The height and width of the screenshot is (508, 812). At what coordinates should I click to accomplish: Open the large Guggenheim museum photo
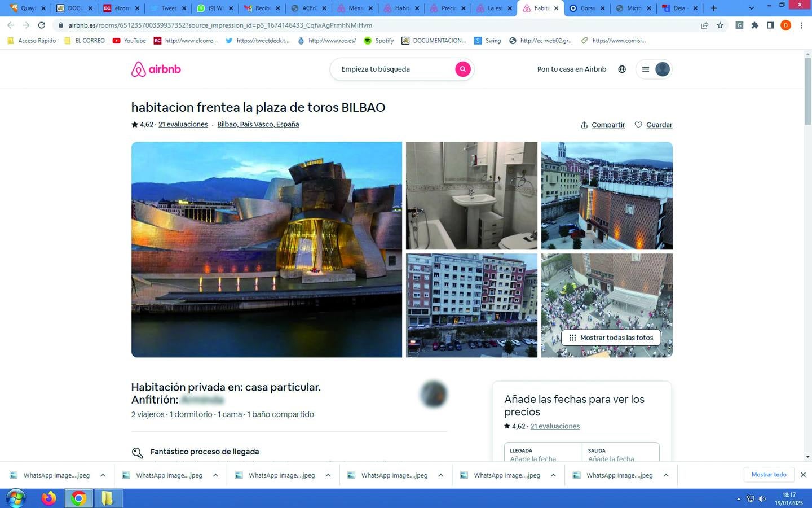pyautogui.click(x=266, y=249)
